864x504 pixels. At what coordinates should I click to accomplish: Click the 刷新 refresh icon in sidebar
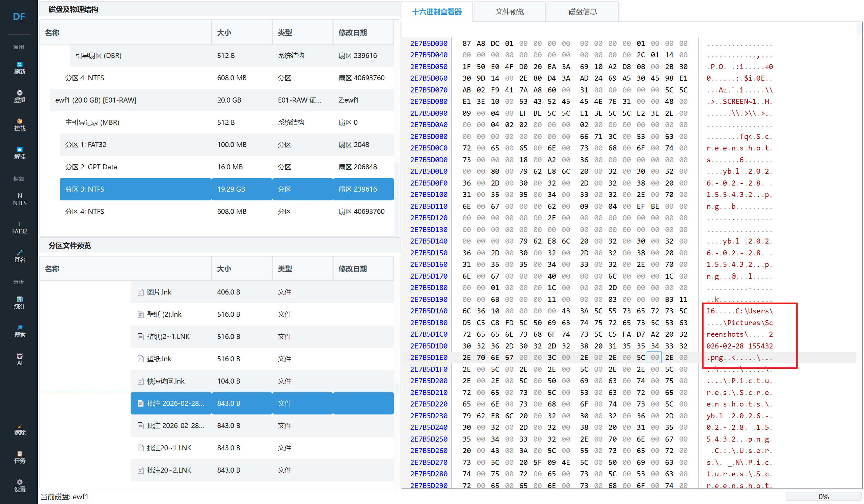pos(20,68)
